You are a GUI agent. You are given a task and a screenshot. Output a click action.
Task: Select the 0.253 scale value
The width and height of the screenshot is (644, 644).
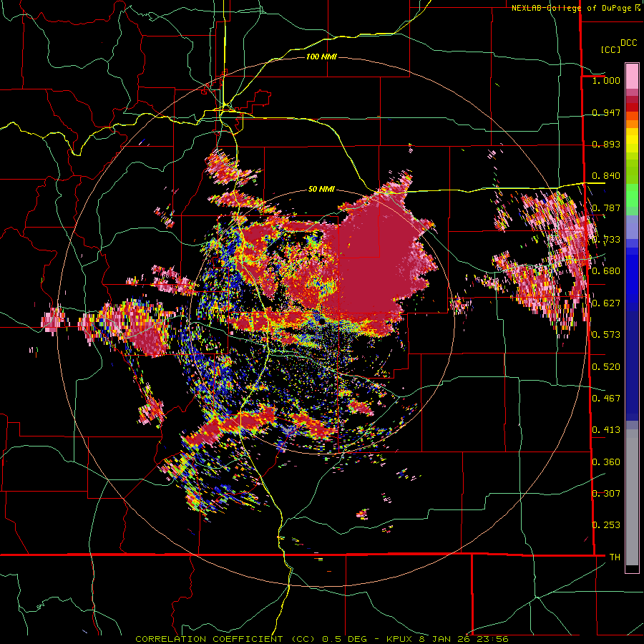(x=606, y=525)
